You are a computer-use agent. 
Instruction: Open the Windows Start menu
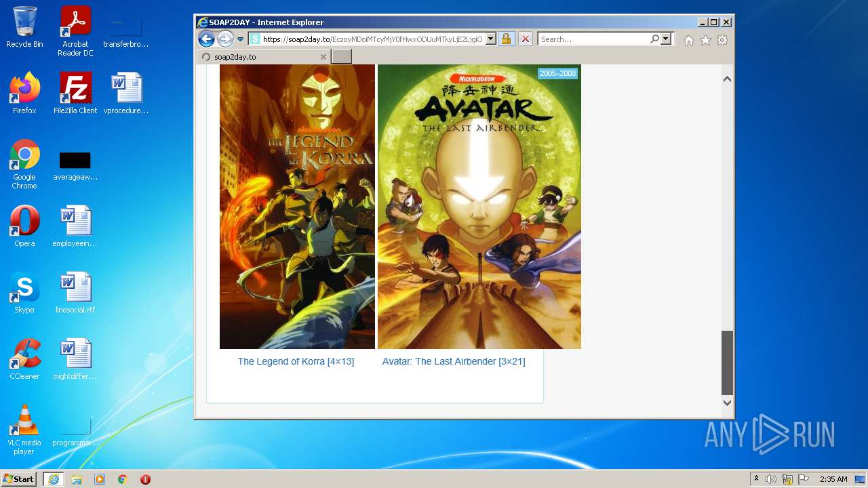pos(19,479)
